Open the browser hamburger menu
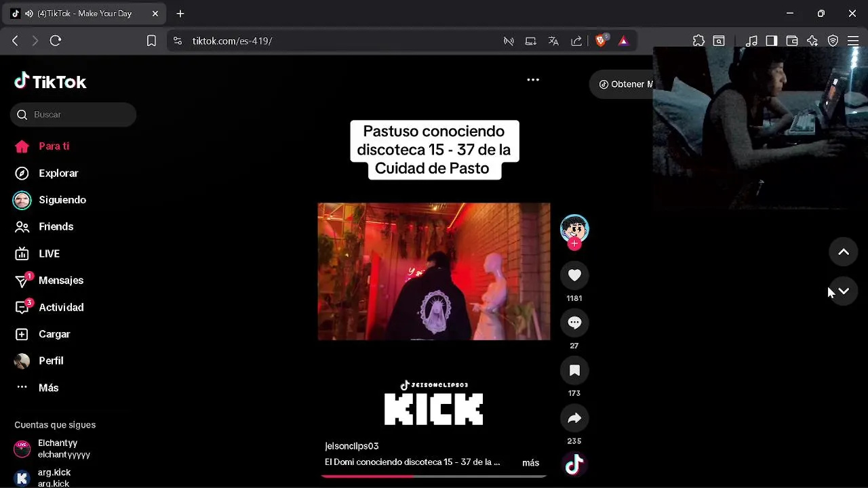Screen dimensions: 868x488 click(853, 41)
